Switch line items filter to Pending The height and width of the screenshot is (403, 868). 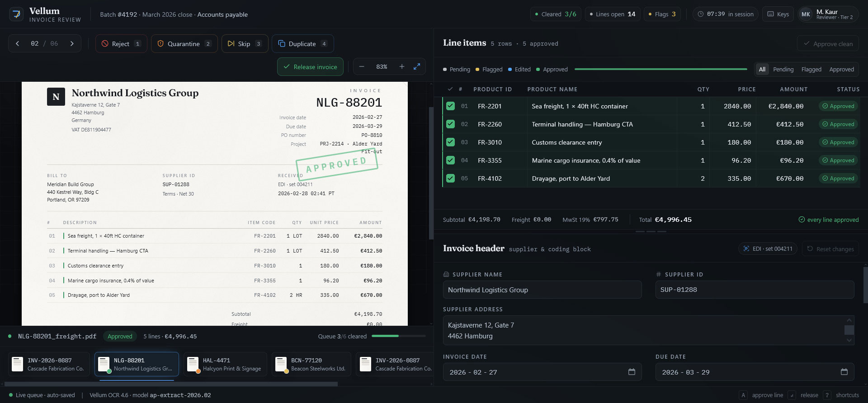click(783, 70)
